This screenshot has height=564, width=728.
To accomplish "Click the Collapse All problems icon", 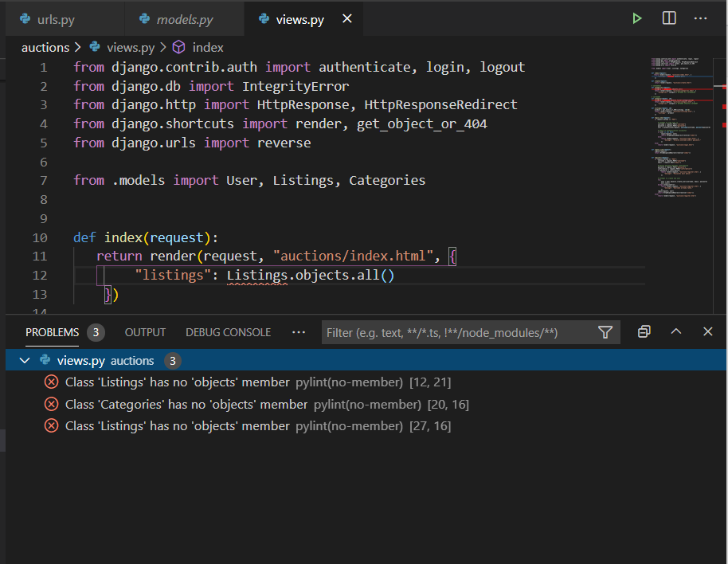I will point(644,332).
